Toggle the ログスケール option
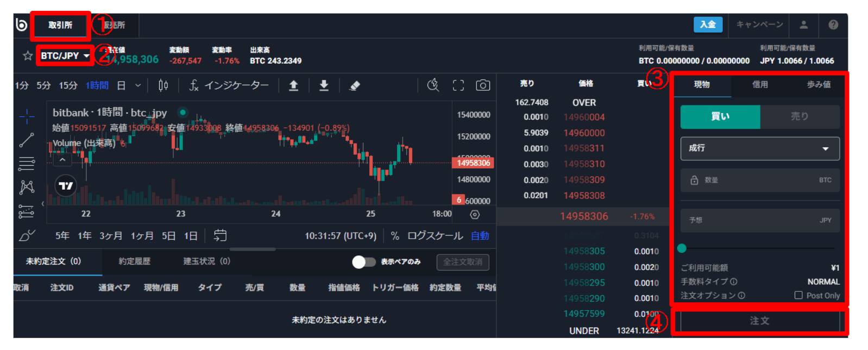Image resolution: width=868 pixels, height=350 pixels. pos(435,236)
